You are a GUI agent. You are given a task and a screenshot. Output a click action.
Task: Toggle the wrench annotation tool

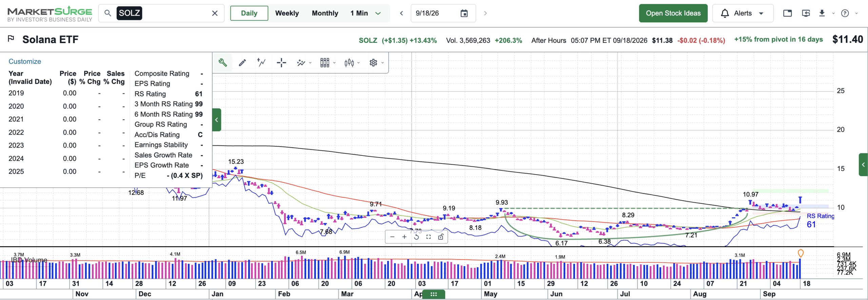click(222, 63)
